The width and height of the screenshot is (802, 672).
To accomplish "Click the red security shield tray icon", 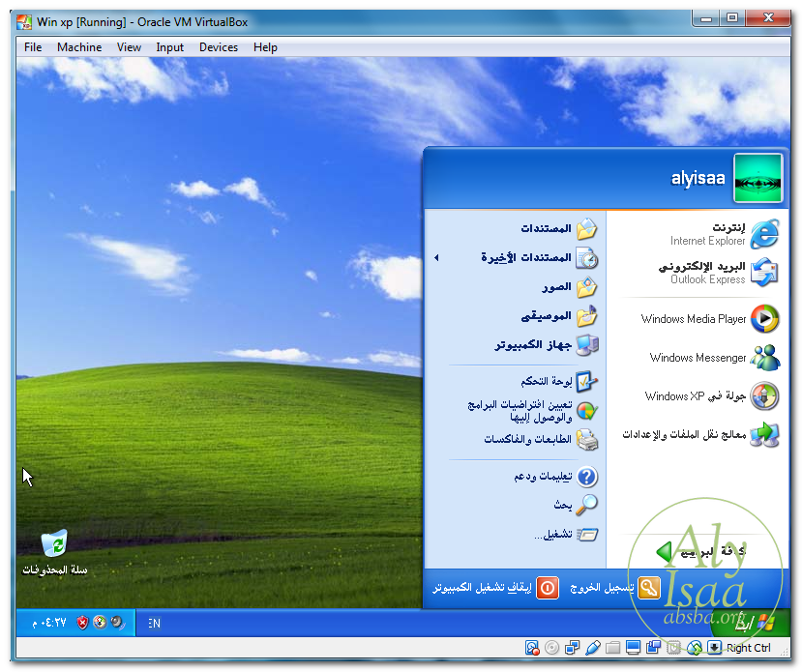I will tap(82, 623).
